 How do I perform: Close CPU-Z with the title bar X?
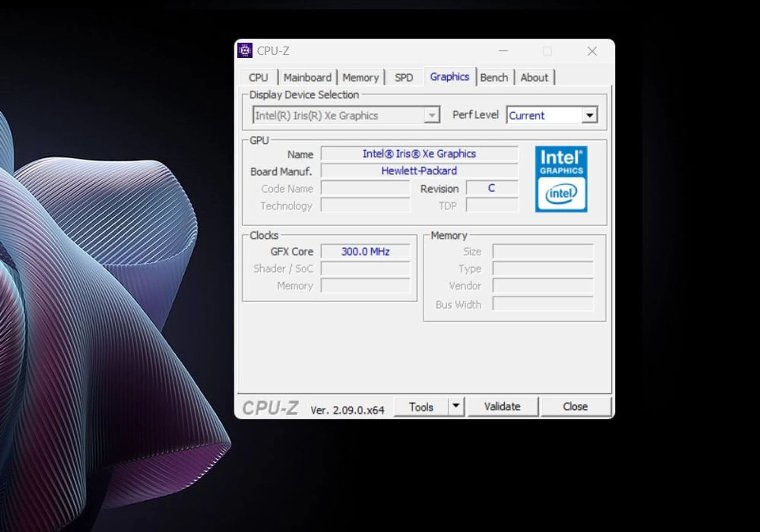592,51
